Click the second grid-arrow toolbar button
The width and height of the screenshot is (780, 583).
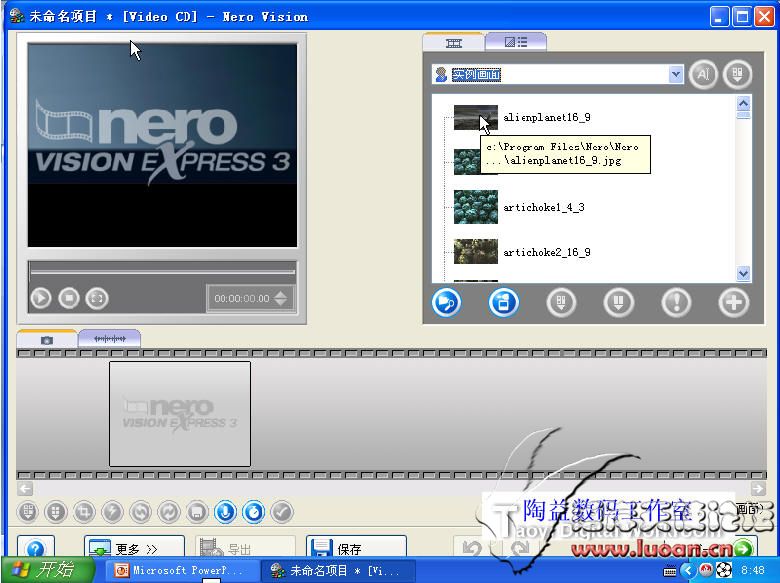pyautogui.click(x=55, y=512)
